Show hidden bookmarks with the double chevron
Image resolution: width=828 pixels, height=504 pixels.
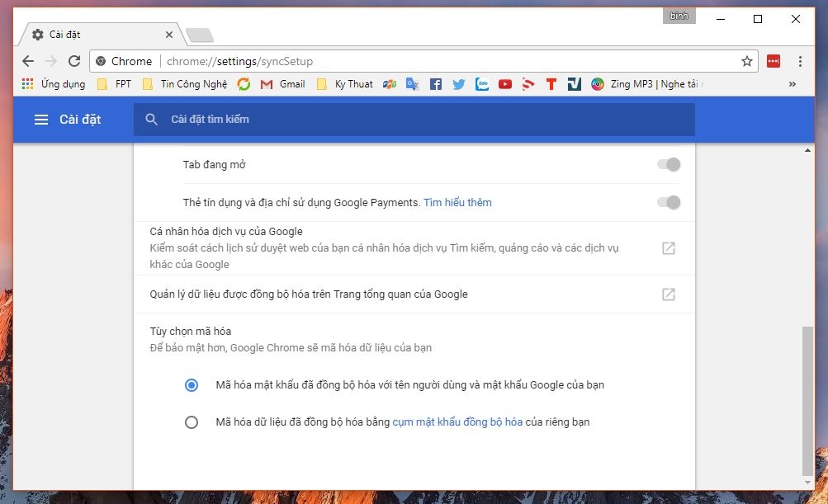tap(793, 84)
